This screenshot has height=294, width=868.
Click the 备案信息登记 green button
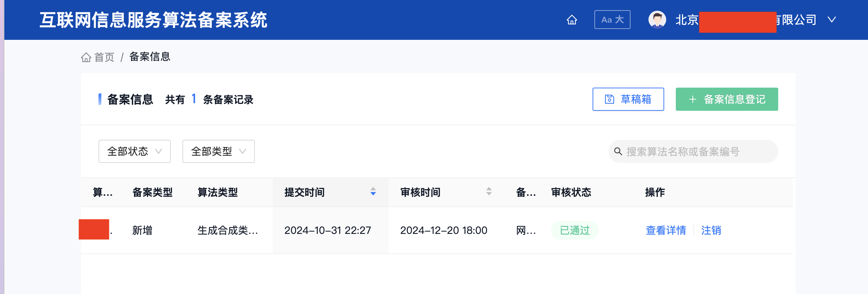(x=726, y=99)
